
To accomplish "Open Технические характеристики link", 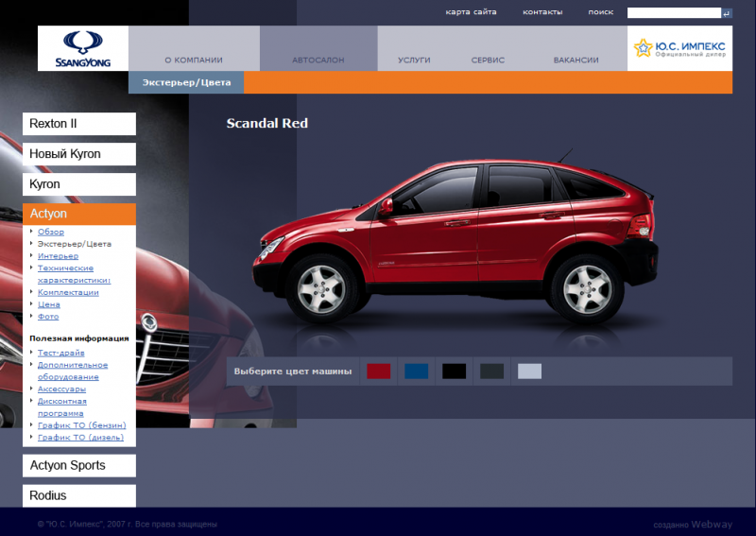I will click(74, 274).
